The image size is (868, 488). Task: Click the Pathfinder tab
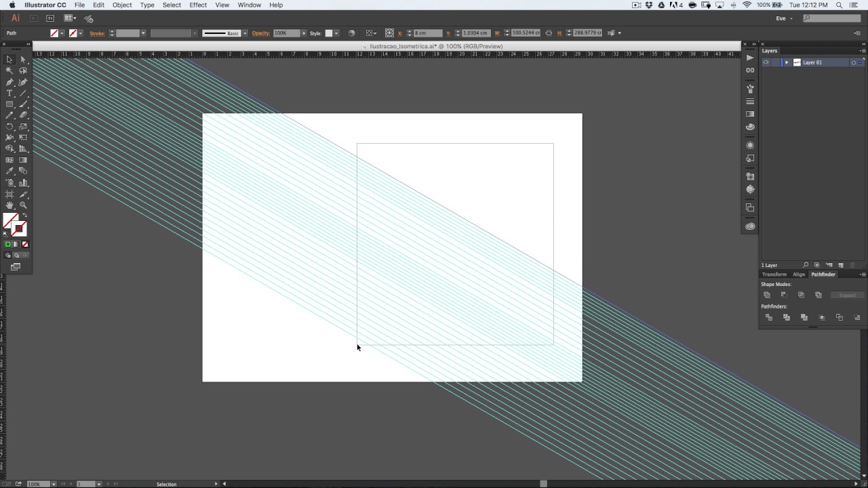[823, 274]
